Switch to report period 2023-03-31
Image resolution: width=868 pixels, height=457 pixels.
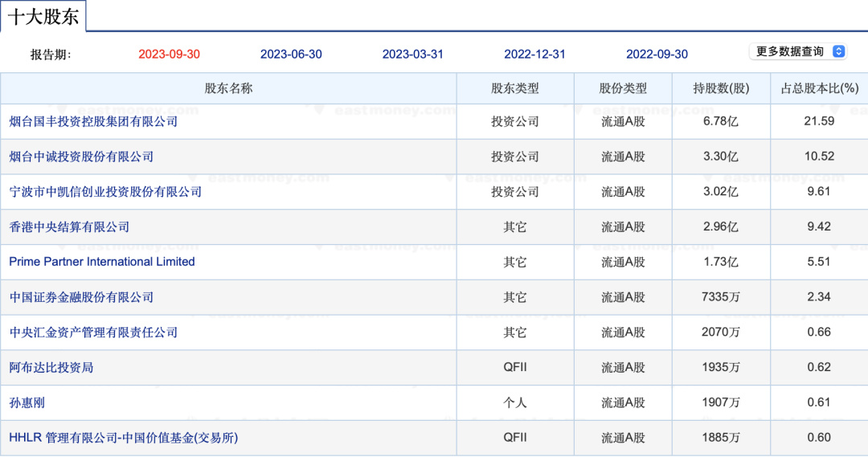click(412, 55)
